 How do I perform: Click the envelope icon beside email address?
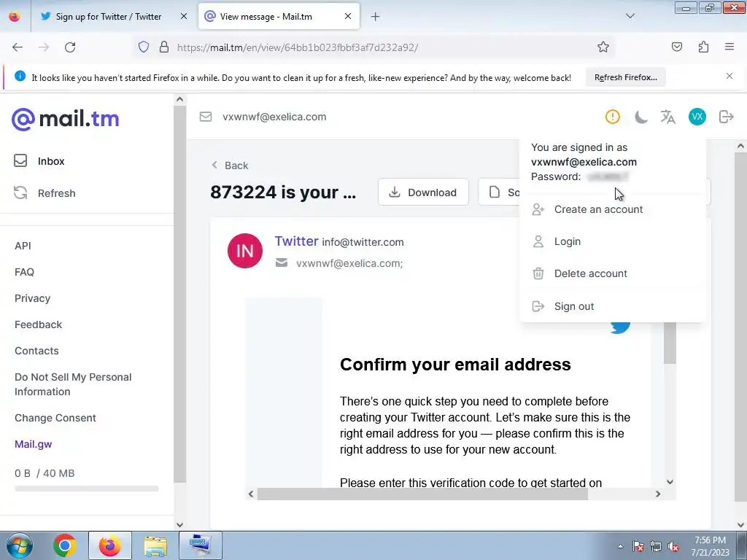click(205, 117)
